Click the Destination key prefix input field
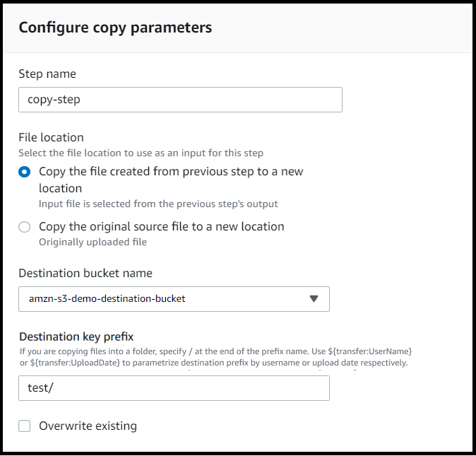The image size is (476, 456). [174, 388]
